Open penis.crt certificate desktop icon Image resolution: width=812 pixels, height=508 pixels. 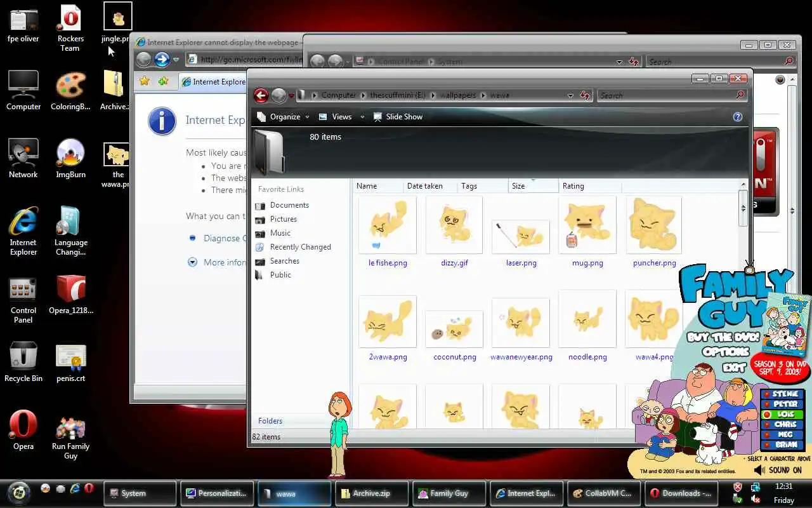[70, 363]
